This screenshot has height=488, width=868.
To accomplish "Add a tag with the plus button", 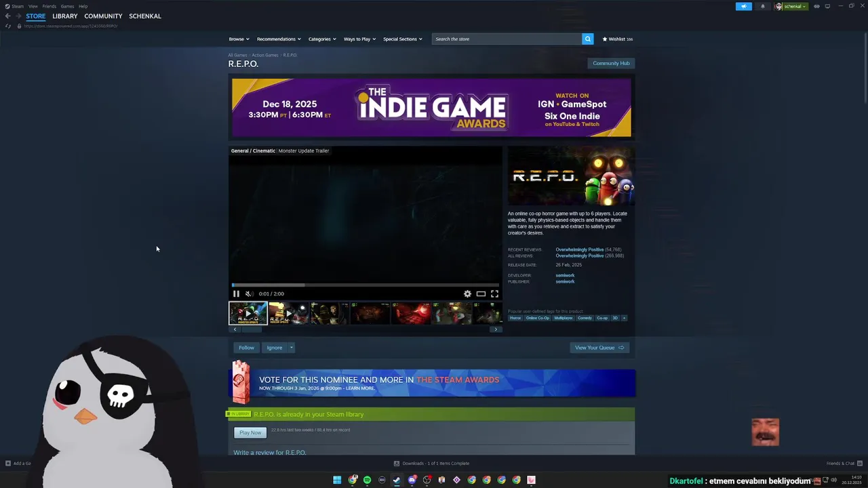I will 624,318.
